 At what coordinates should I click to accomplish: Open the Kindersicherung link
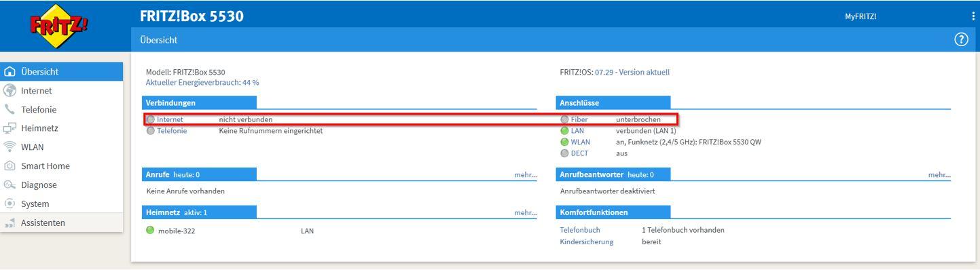pos(587,242)
